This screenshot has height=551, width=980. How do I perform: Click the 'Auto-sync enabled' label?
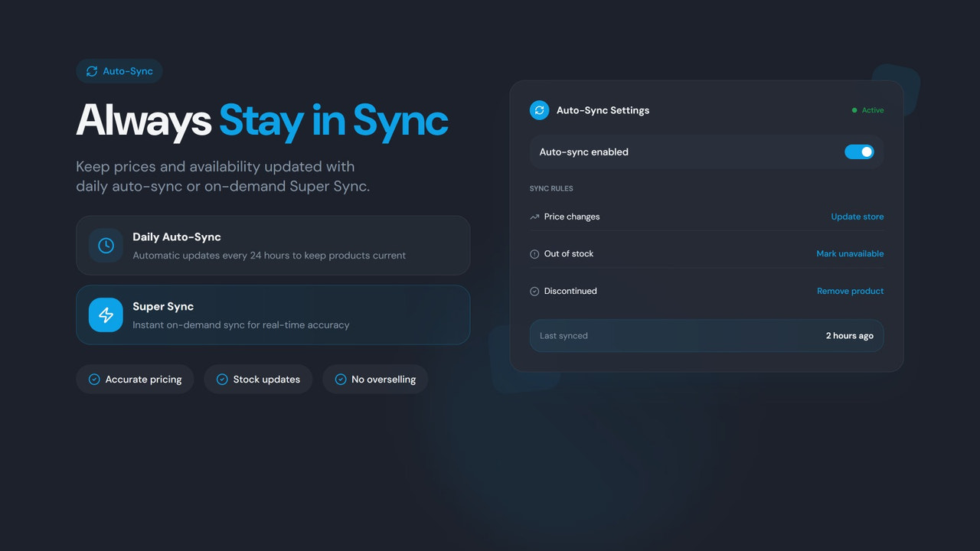pos(583,152)
